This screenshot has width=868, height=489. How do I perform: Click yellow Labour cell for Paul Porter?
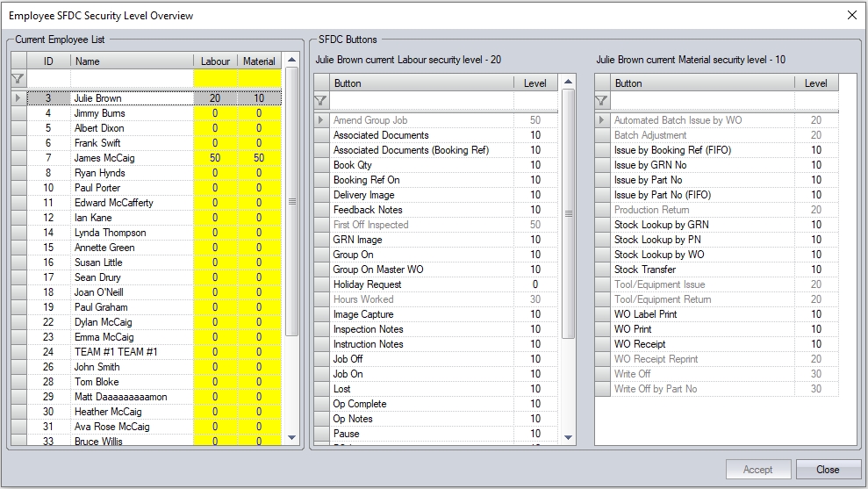(x=215, y=188)
